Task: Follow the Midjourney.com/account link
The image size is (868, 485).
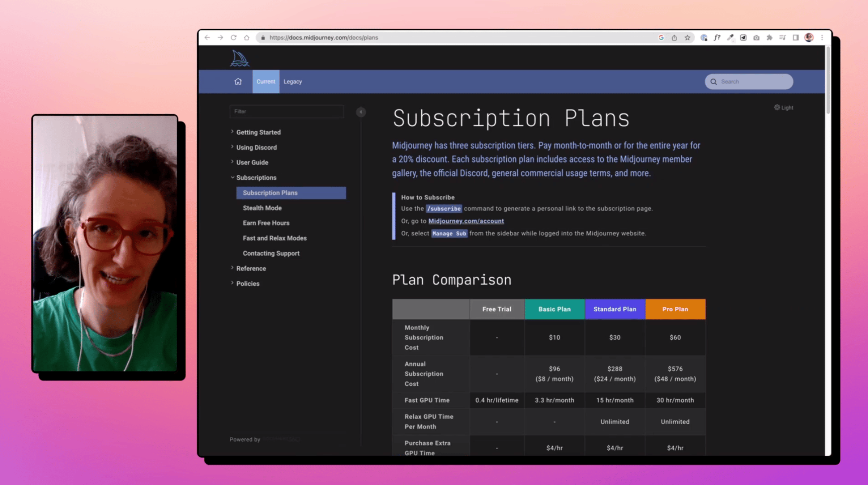Action: pos(466,221)
